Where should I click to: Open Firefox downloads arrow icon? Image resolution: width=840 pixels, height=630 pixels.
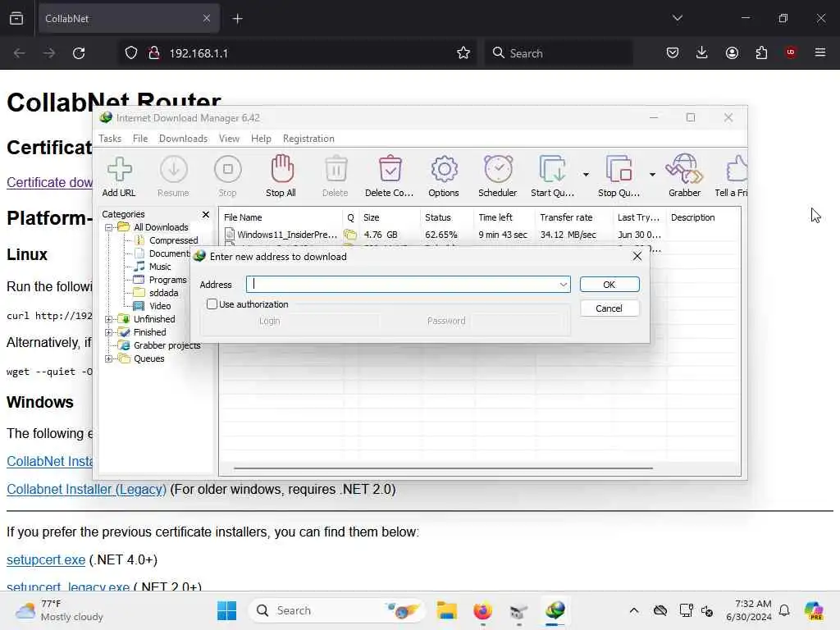coord(702,52)
